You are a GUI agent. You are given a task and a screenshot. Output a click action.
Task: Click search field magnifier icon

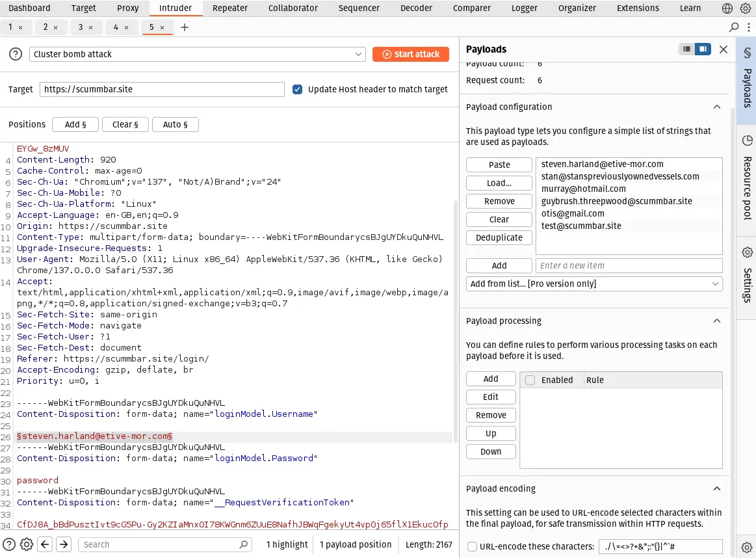(x=244, y=544)
